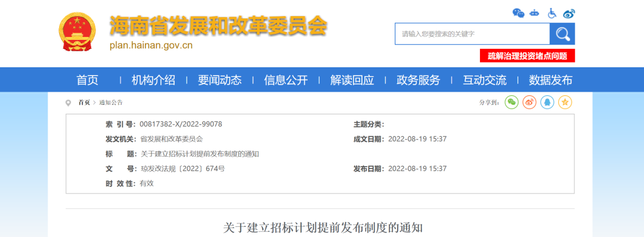Click plan.hainan.gov.cn site address text
Screen dimensions: 644x237
coord(151,45)
